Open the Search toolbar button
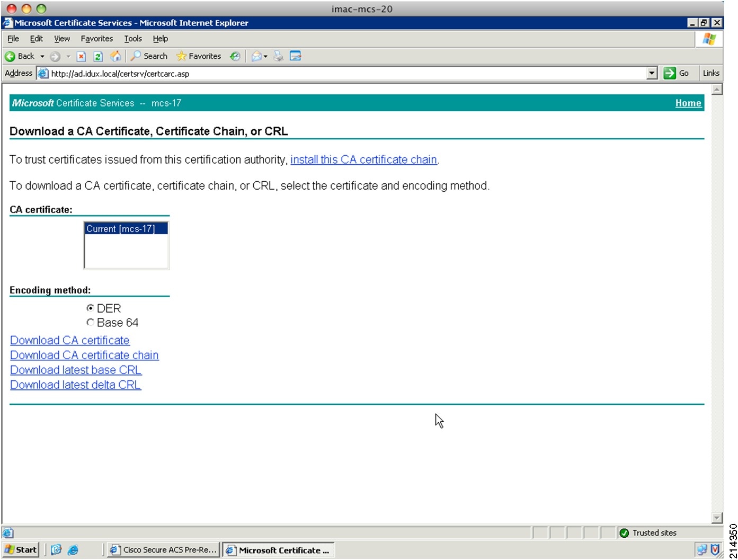This screenshot has height=560, width=738. (149, 56)
